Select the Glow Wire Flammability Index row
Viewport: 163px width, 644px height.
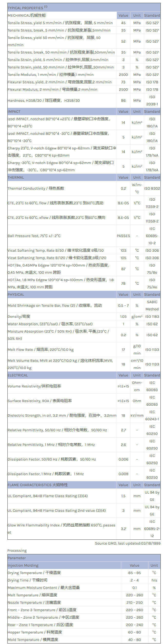[x=62, y=529]
